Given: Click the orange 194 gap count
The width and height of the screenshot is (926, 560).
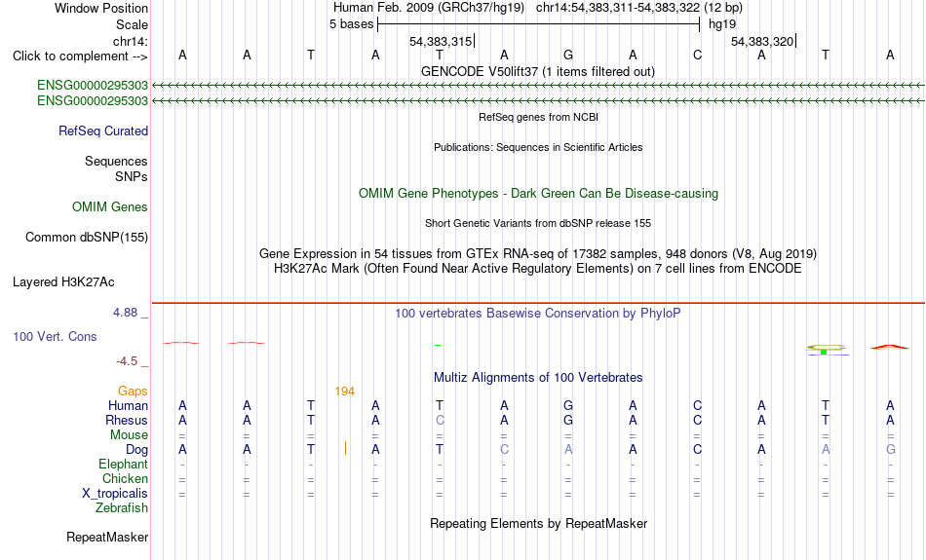Looking at the screenshot, I should [344, 392].
